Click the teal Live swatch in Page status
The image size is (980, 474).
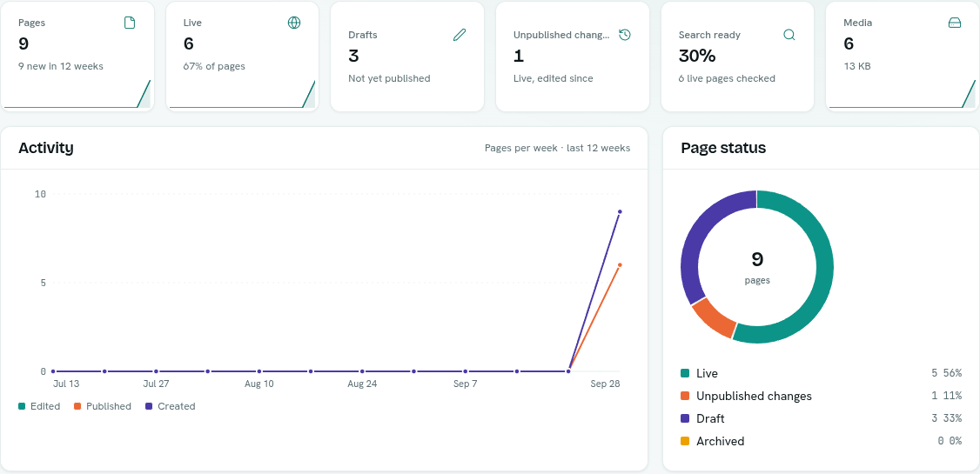click(685, 373)
